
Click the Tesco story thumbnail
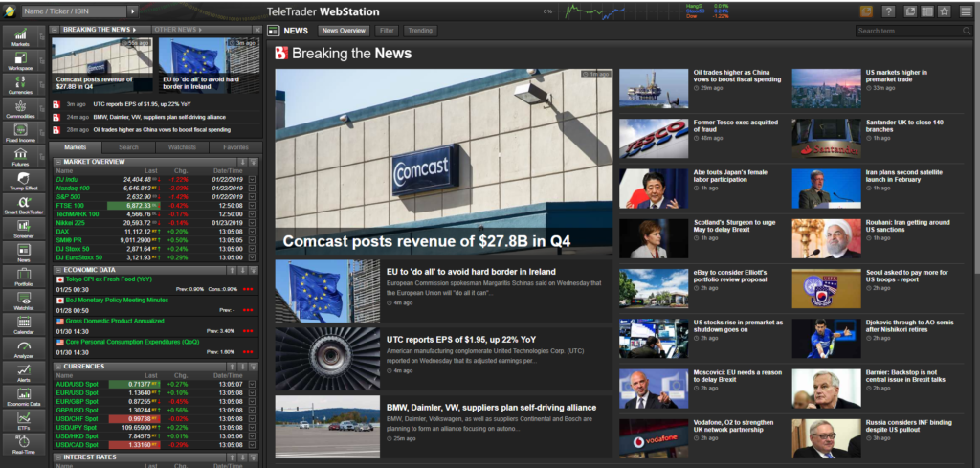pos(654,138)
